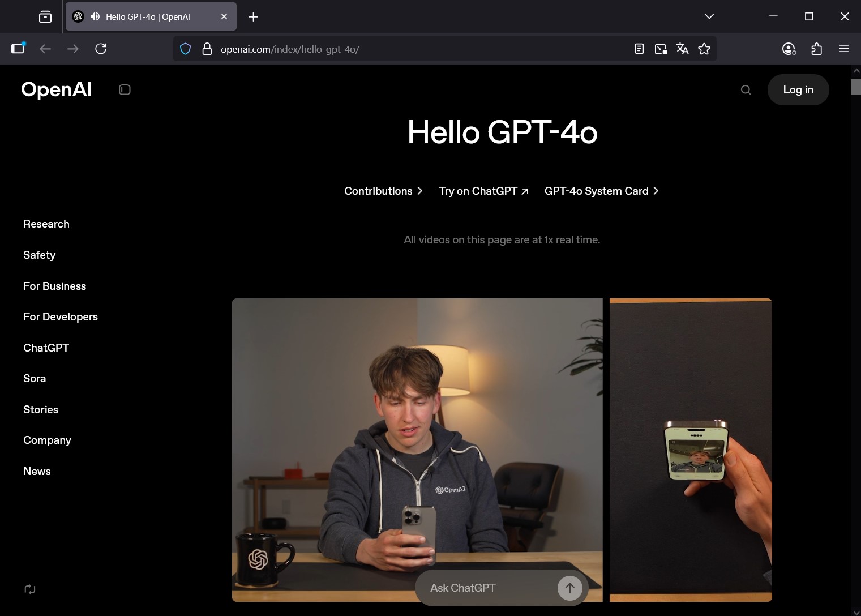Viewport: 861px width, 616px height.
Task: Show site security padlock details
Action: [x=207, y=49]
